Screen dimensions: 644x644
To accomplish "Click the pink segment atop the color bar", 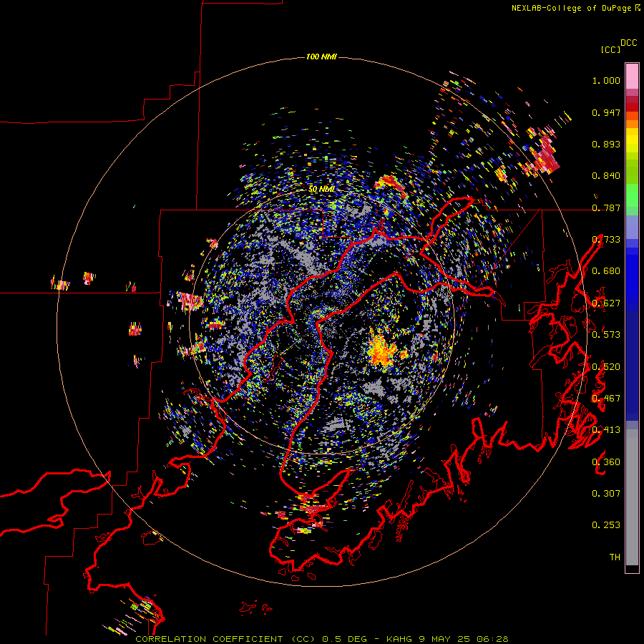I will 632,76.
